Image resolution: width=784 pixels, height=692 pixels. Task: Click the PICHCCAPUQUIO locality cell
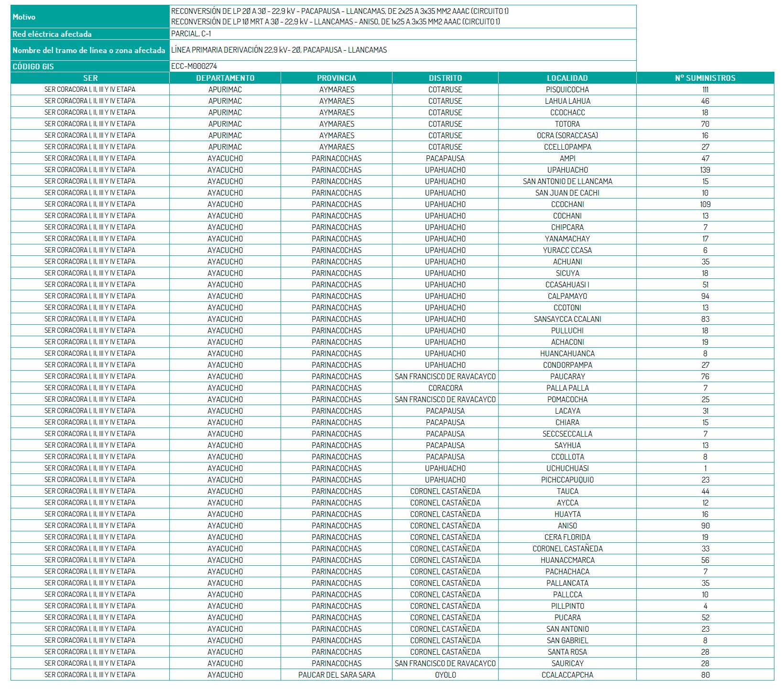tap(567, 480)
